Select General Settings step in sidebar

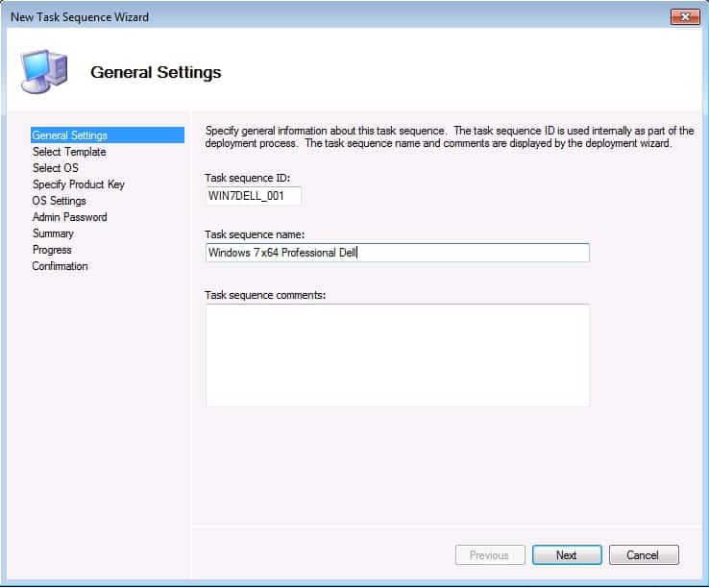108,135
